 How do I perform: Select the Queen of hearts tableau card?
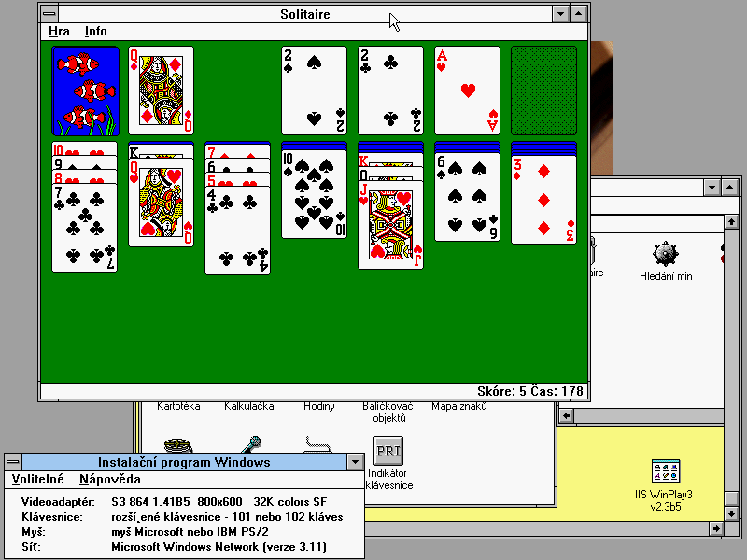click(161, 203)
